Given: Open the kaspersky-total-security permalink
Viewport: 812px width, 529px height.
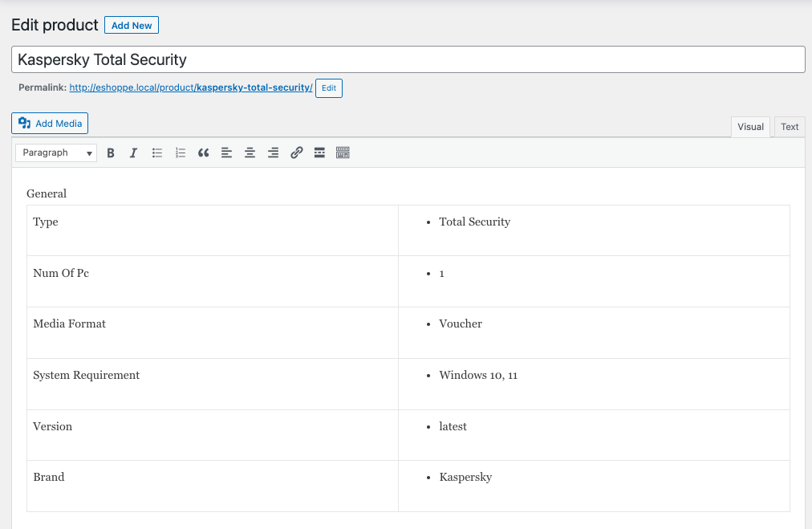Looking at the screenshot, I should coord(191,87).
